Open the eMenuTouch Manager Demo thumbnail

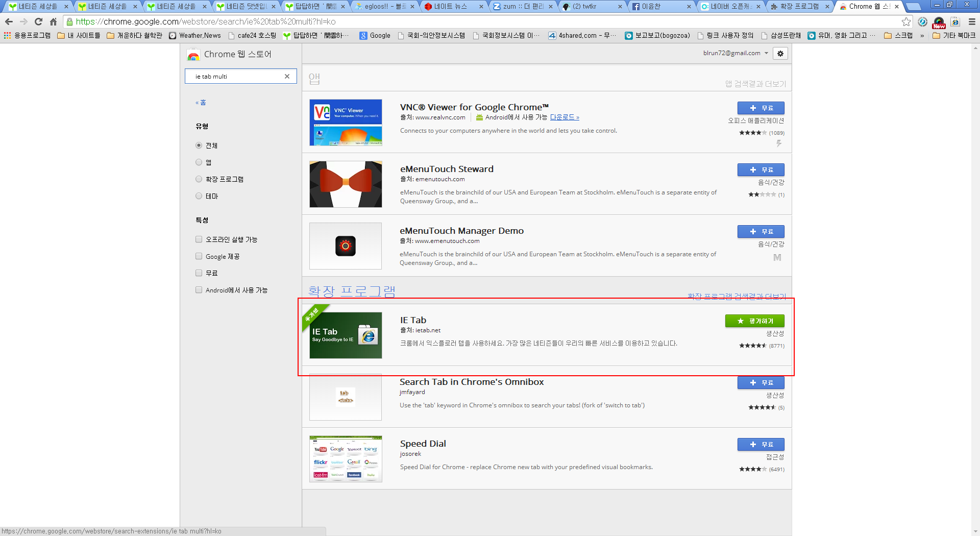tap(346, 246)
